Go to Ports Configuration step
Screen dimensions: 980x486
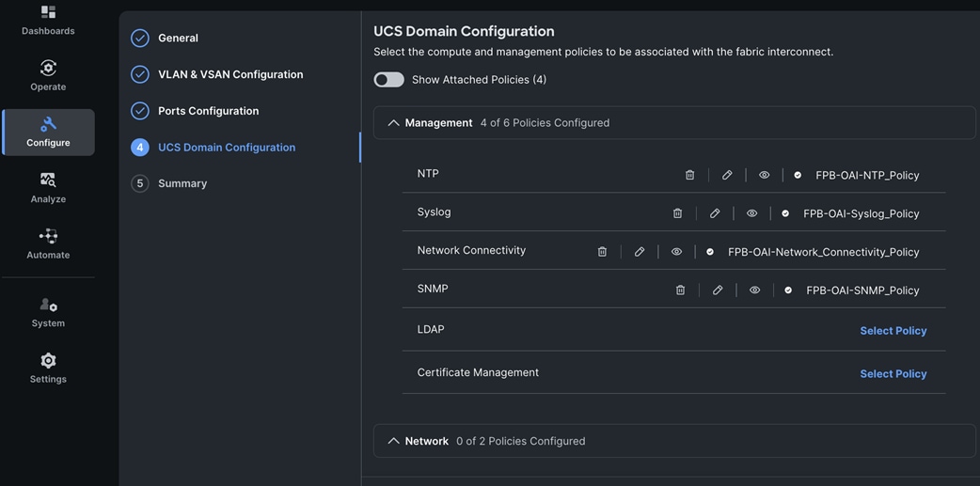click(208, 111)
